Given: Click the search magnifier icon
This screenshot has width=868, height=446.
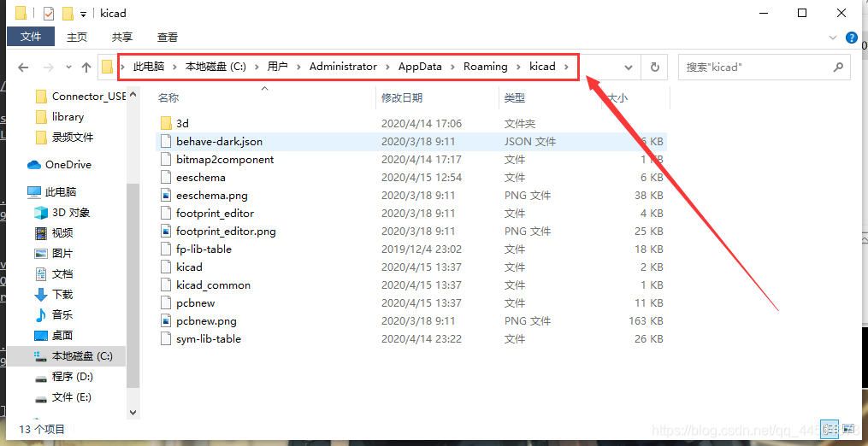Looking at the screenshot, I should pyautogui.click(x=838, y=67).
